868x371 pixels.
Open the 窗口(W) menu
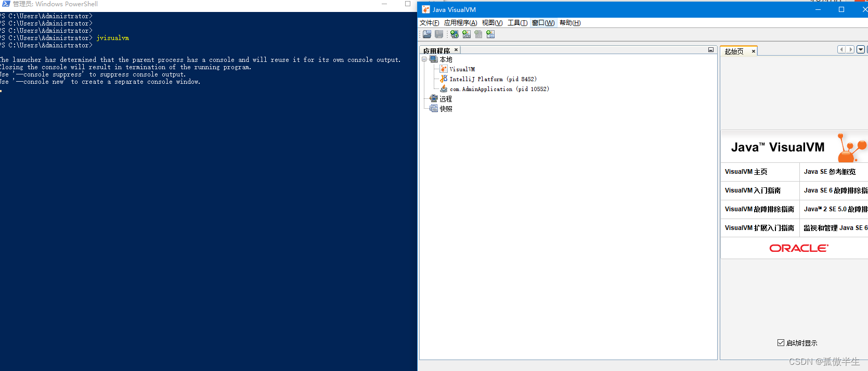point(543,23)
